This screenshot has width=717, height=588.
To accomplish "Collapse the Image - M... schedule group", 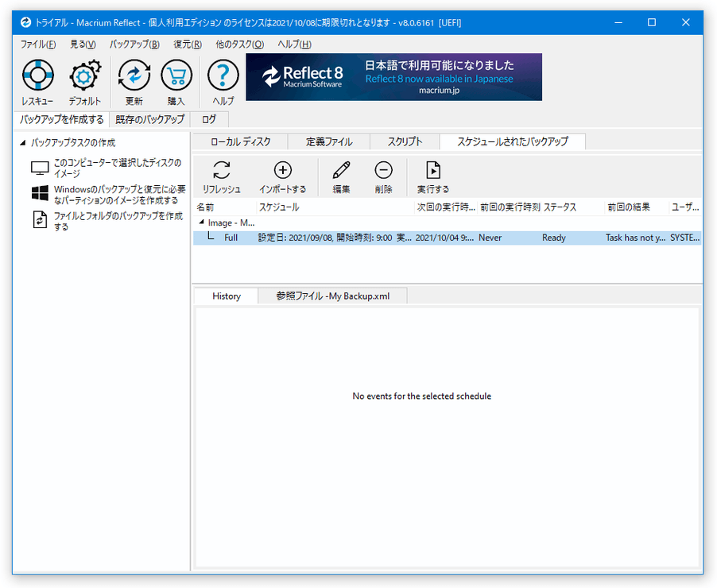I will [x=201, y=222].
